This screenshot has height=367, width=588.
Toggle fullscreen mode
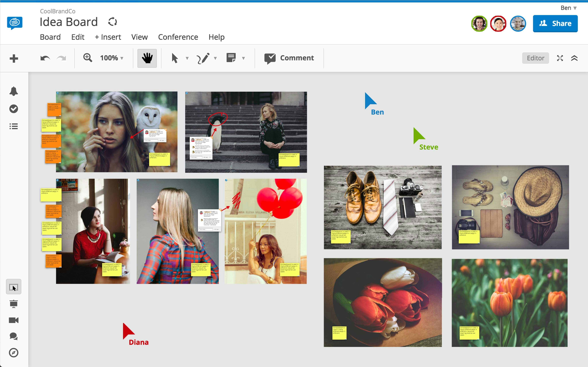(x=560, y=58)
